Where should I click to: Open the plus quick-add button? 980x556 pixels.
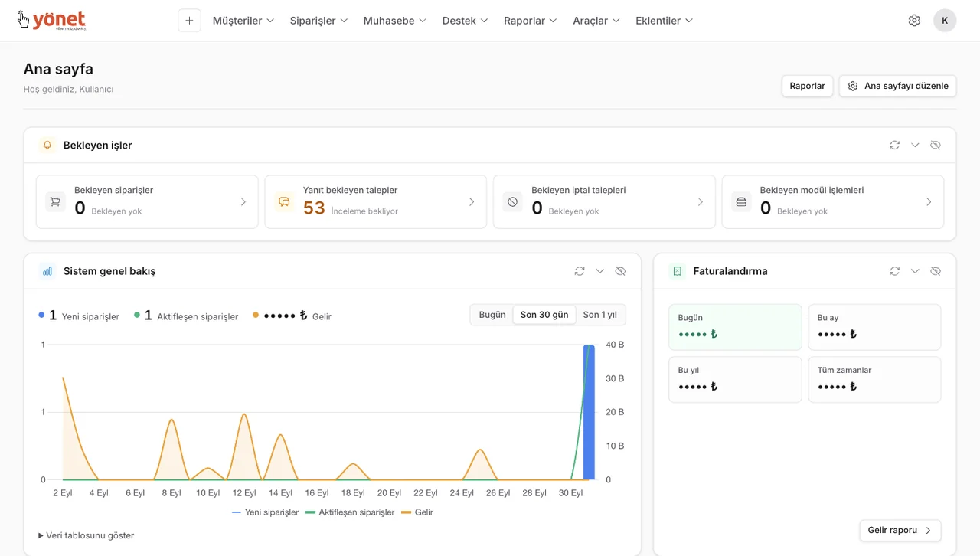coord(189,21)
